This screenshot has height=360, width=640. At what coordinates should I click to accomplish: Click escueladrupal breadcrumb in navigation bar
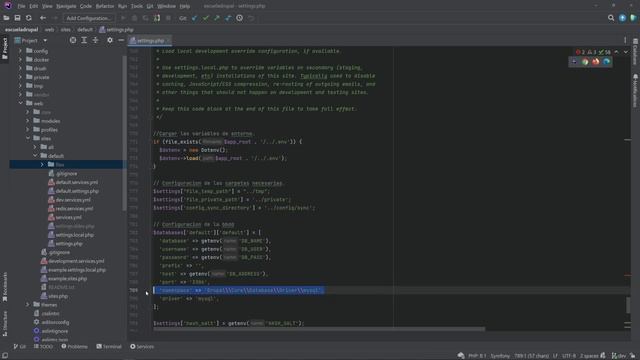click(x=21, y=30)
